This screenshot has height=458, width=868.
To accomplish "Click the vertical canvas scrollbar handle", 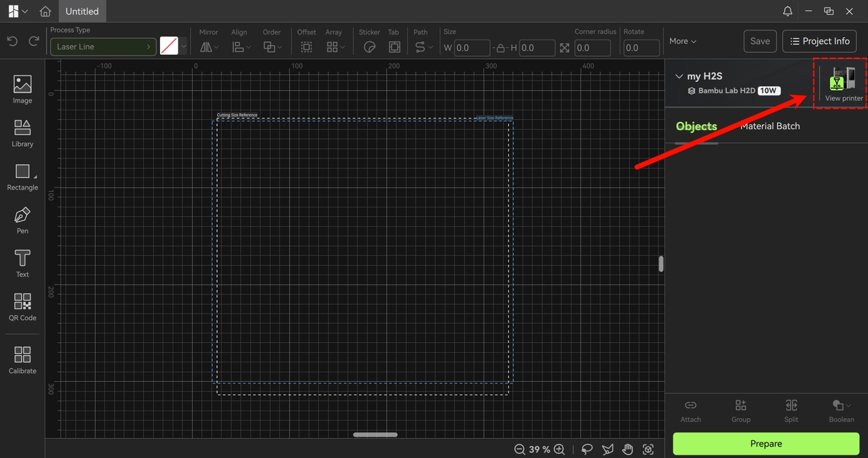I will (x=660, y=264).
